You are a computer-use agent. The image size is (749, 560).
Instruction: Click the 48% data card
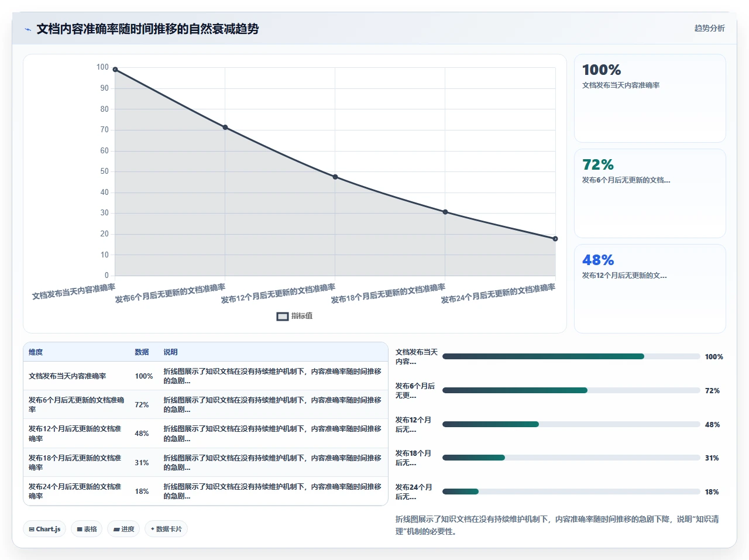[650, 288]
